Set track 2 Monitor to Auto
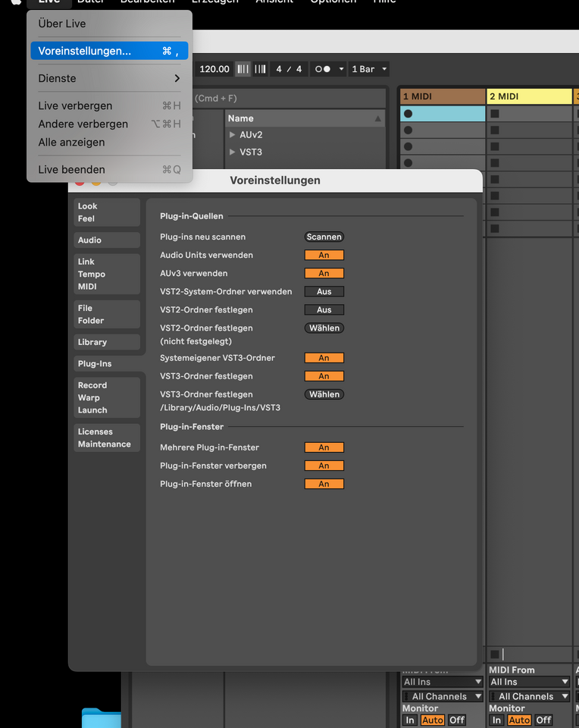 pos(519,720)
